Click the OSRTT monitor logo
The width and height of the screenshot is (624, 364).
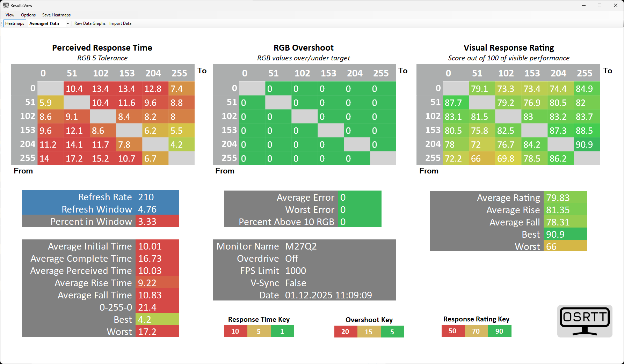[585, 321]
